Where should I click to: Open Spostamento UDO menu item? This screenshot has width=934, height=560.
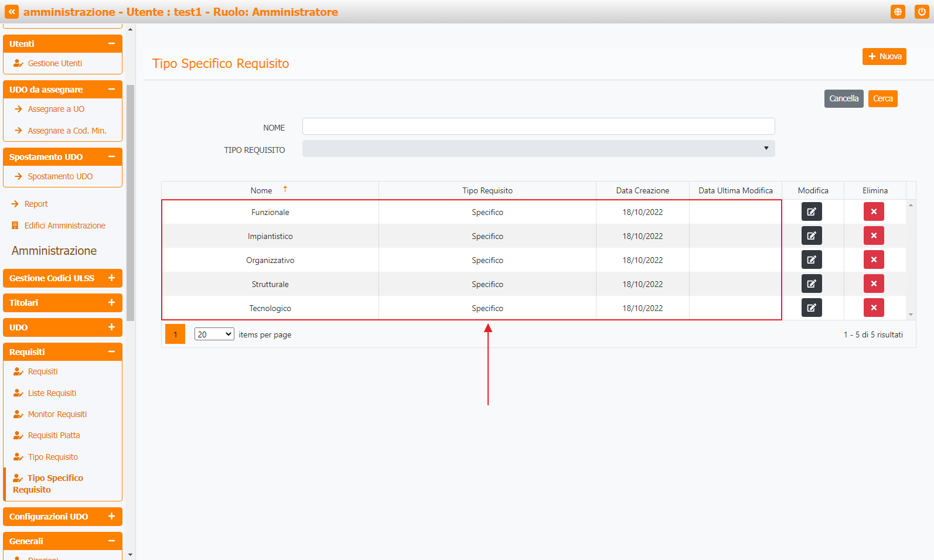pos(60,176)
